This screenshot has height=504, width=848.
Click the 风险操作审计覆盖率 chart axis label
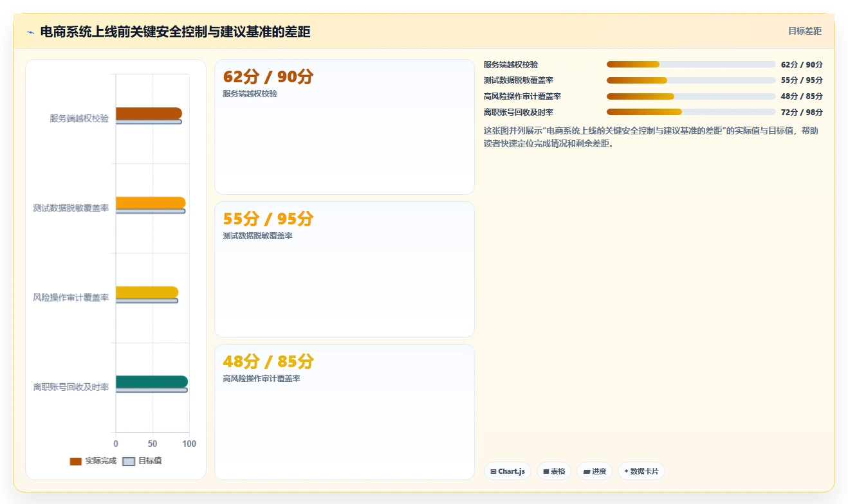tap(71, 297)
